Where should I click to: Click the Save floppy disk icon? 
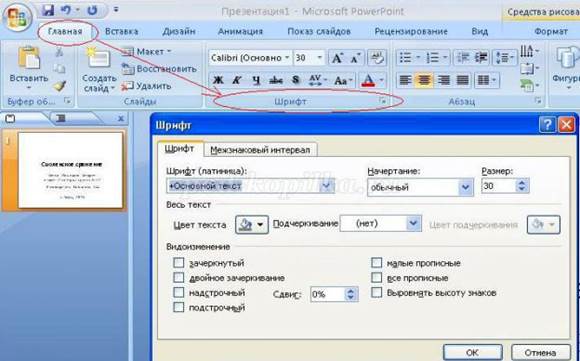click(48, 10)
